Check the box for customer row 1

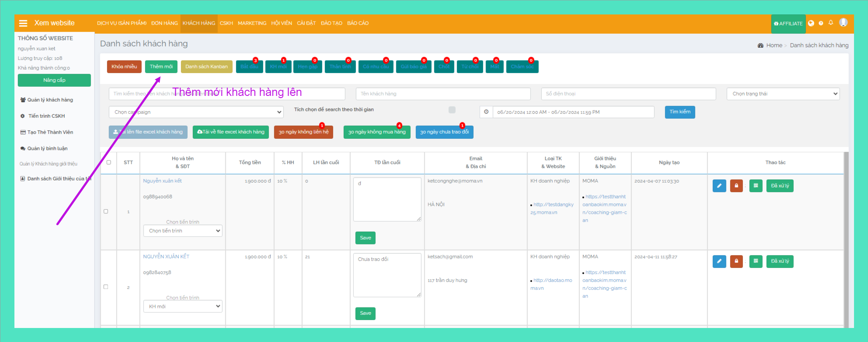[106, 212]
